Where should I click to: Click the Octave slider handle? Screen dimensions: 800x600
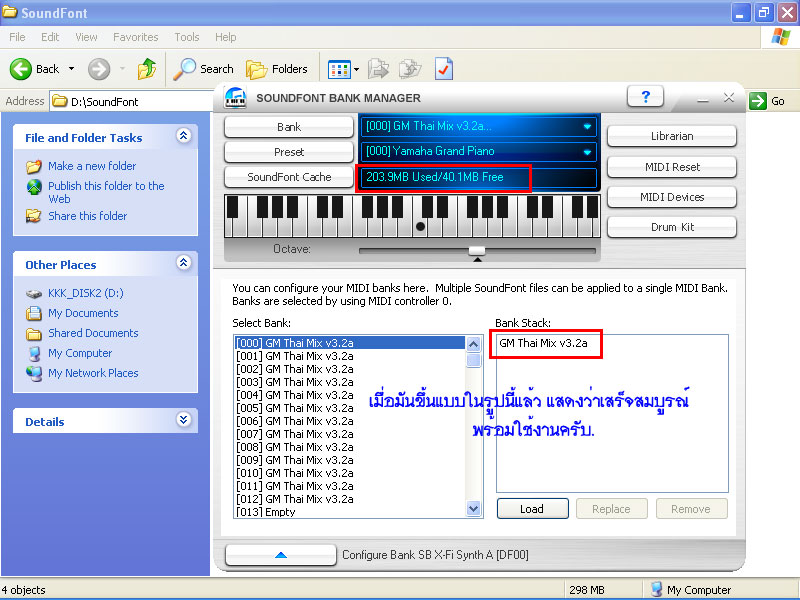coord(477,251)
